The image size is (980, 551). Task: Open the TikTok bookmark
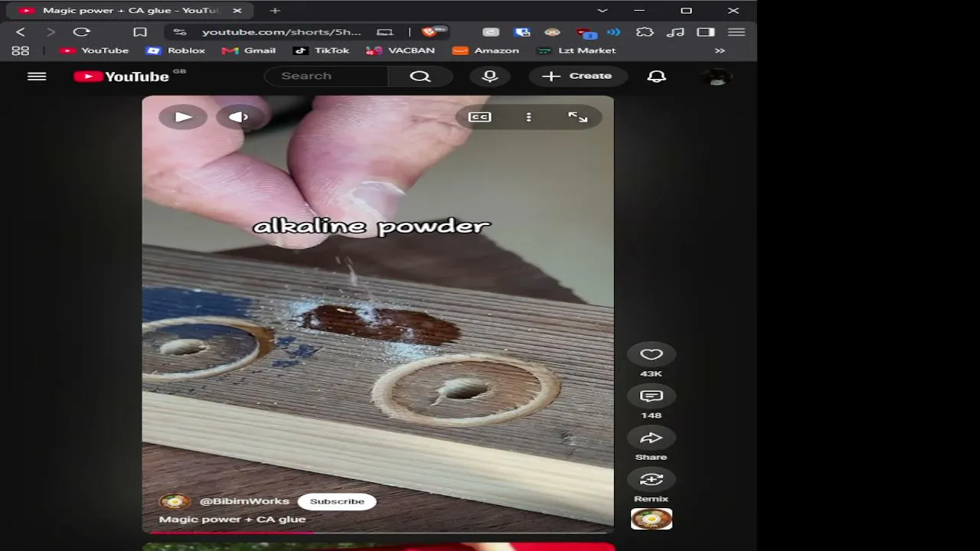[322, 51]
